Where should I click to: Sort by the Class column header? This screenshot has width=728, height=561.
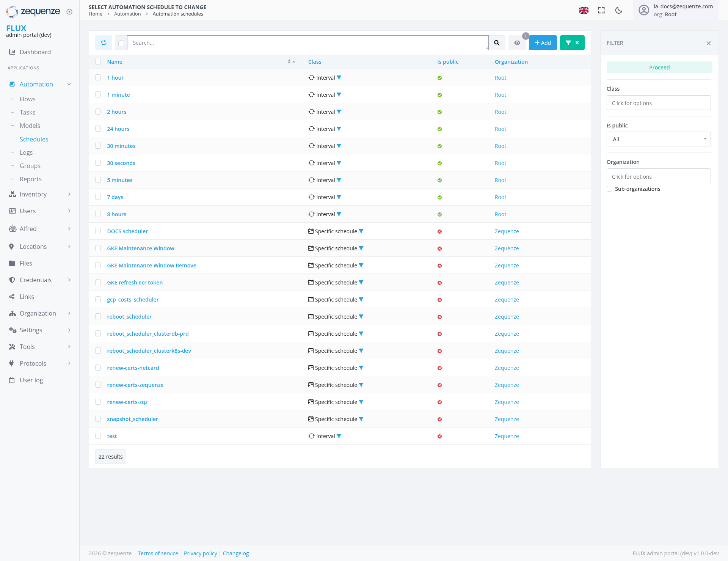(314, 62)
